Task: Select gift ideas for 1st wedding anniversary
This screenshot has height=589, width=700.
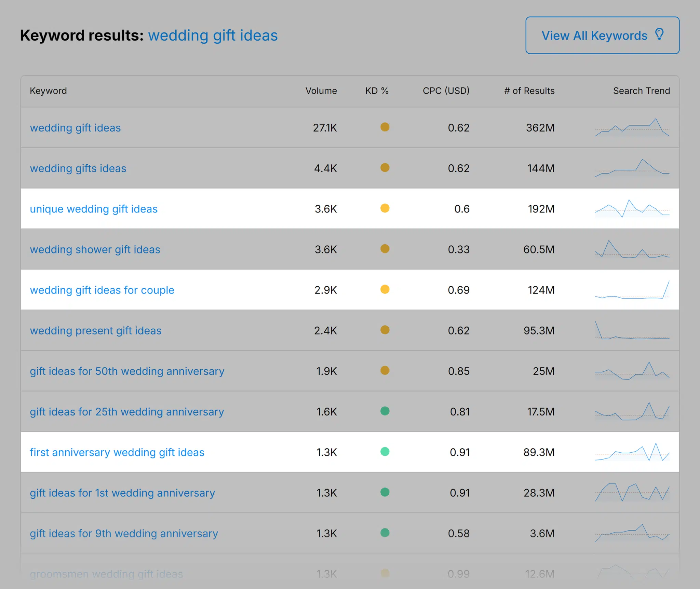Action: click(122, 493)
